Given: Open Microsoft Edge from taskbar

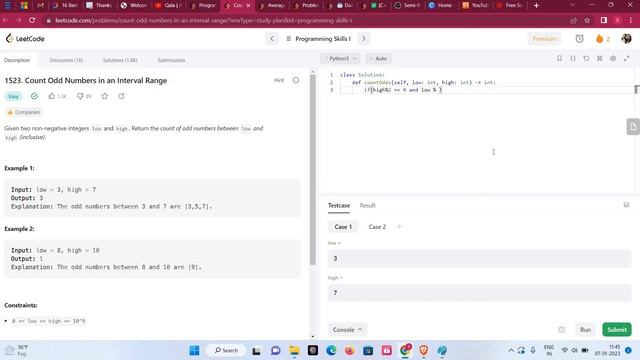Looking at the screenshot, I should pyautogui.click(x=331, y=350).
